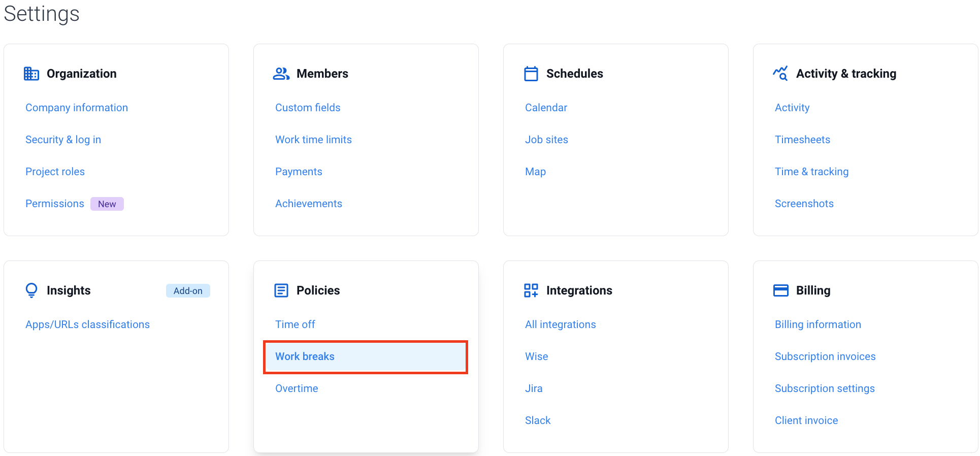Click the Activity & tracking chart icon

[780, 74]
